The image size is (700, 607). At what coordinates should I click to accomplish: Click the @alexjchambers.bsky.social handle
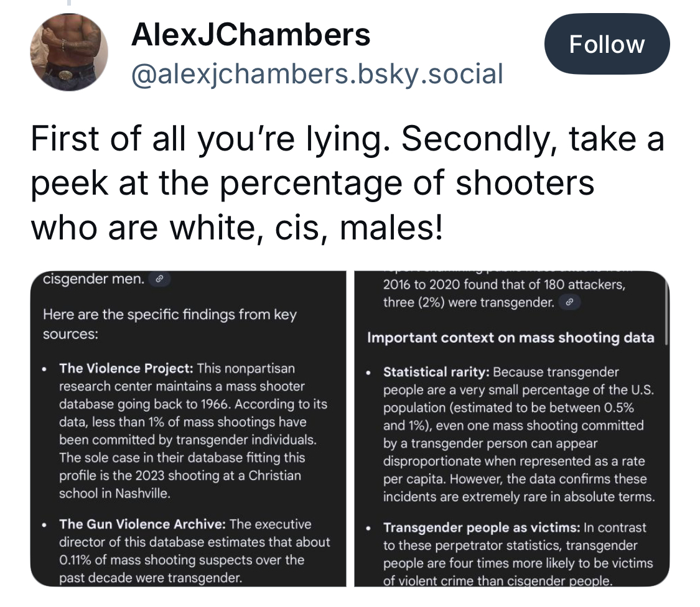316,74
